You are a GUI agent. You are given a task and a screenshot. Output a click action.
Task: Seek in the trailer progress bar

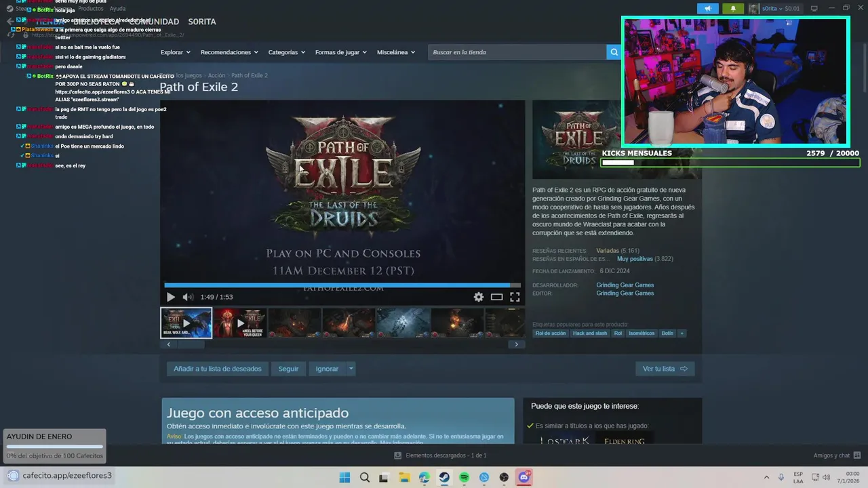[x=342, y=285]
